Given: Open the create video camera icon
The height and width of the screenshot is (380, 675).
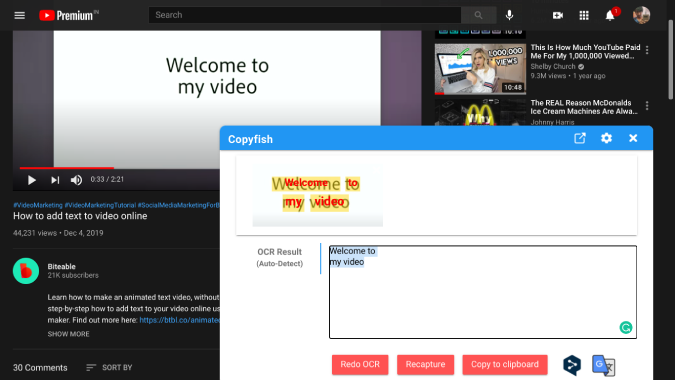Looking at the screenshot, I should [558, 15].
